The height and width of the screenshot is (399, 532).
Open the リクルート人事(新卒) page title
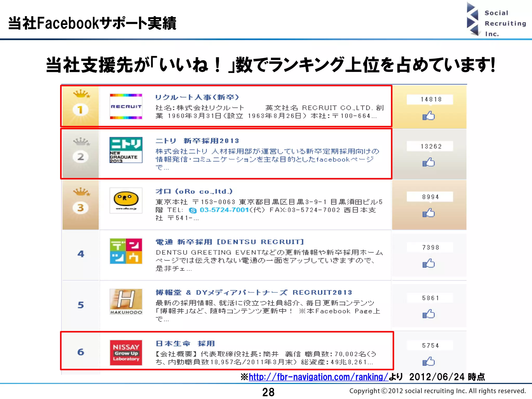[197, 97]
